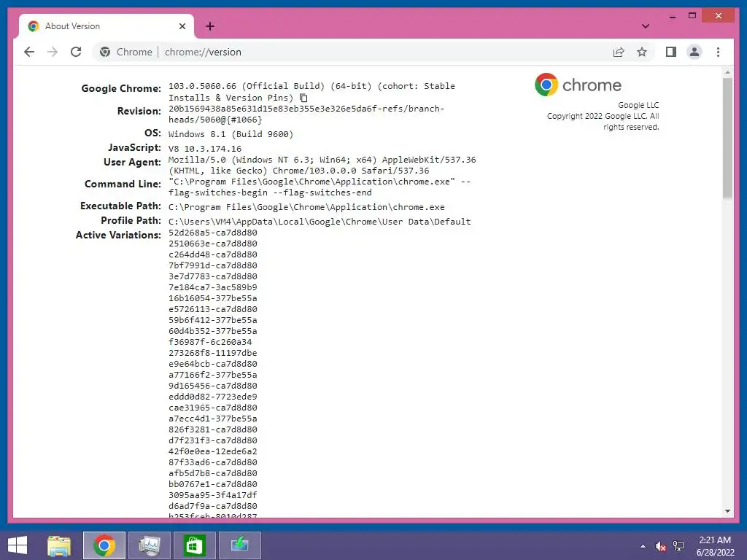Open the download installer taskbar icon
The height and width of the screenshot is (560, 747).
click(239, 545)
